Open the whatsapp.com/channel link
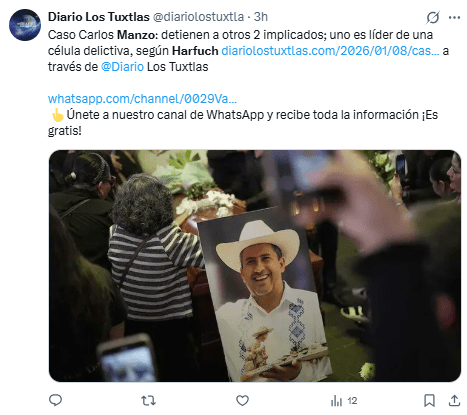467x415 pixels. [x=142, y=99]
